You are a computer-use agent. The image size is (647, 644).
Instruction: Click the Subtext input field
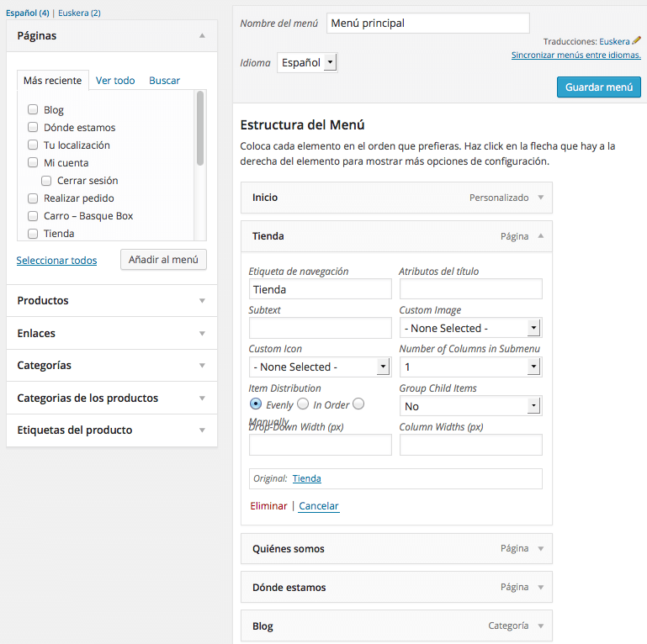click(321, 328)
